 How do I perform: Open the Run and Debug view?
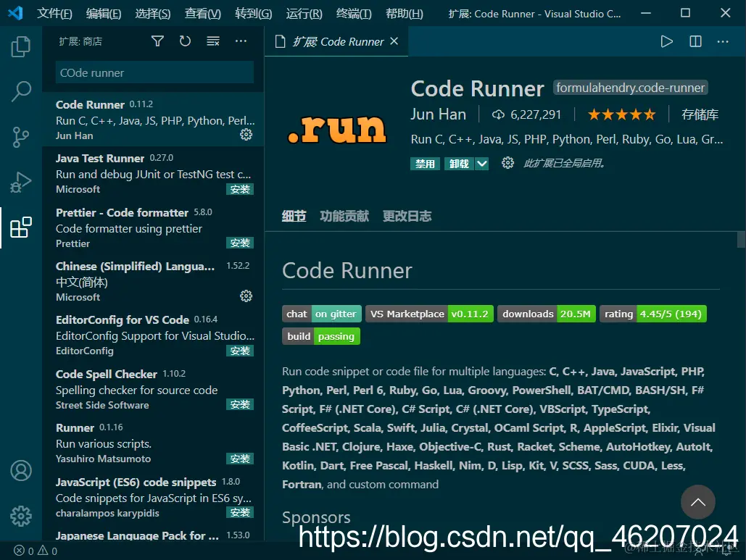tap(21, 182)
